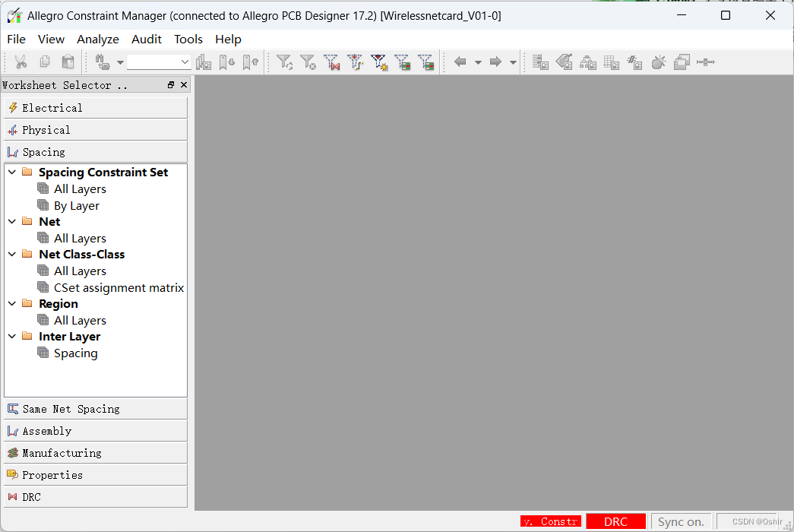Float the Worksheet Selector panel
Viewport: 794px width, 532px height.
(171, 85)
